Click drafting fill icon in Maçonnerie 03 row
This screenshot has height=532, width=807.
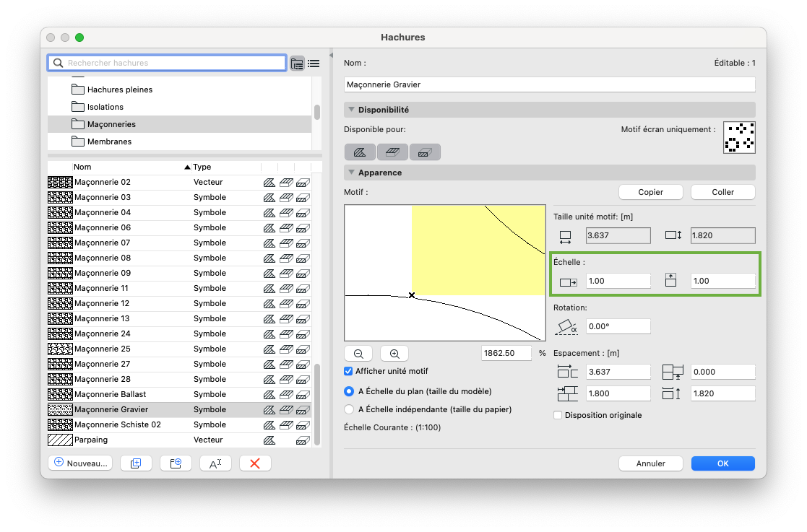click(269, 197)
